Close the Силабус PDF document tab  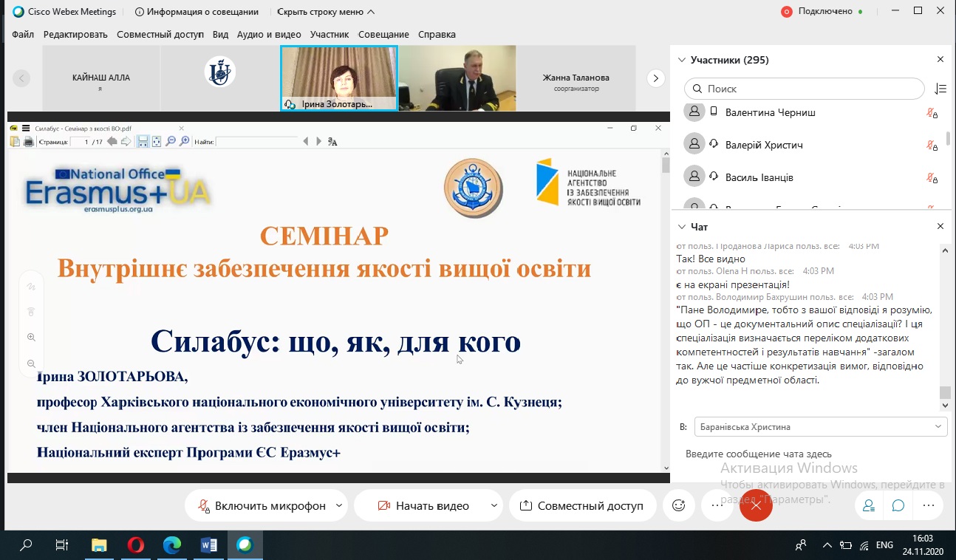pos(182,129)
